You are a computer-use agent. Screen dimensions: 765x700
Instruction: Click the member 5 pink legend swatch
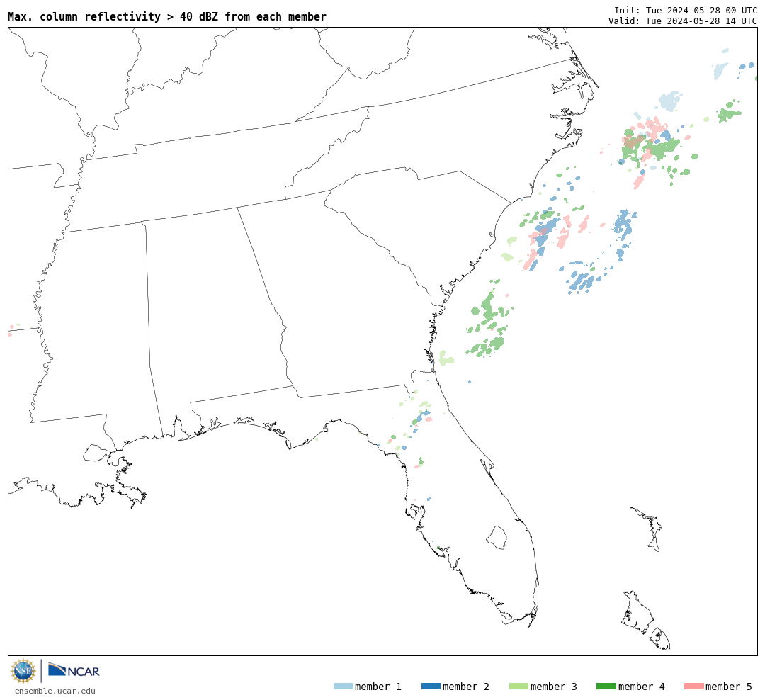tap(693, 687)
